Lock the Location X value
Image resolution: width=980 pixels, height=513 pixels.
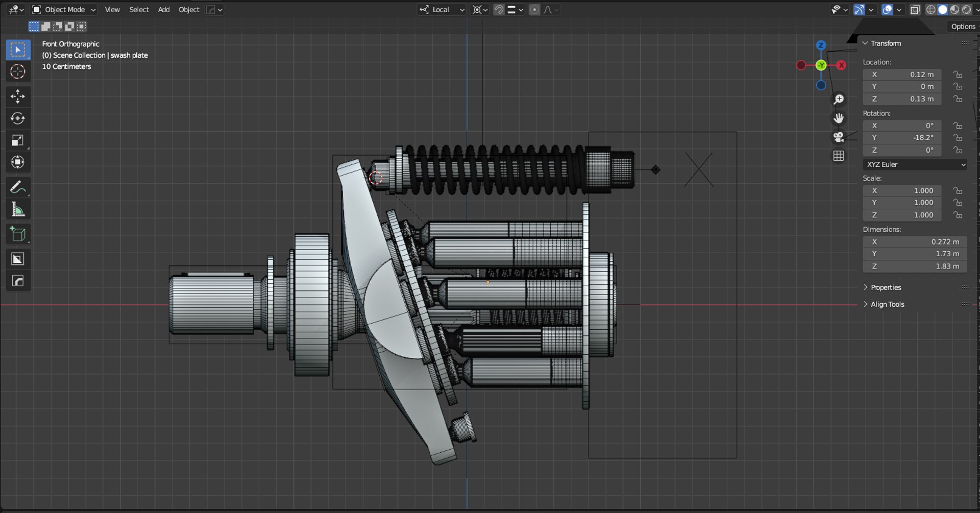pyautogui.click(x=958, y=75)
